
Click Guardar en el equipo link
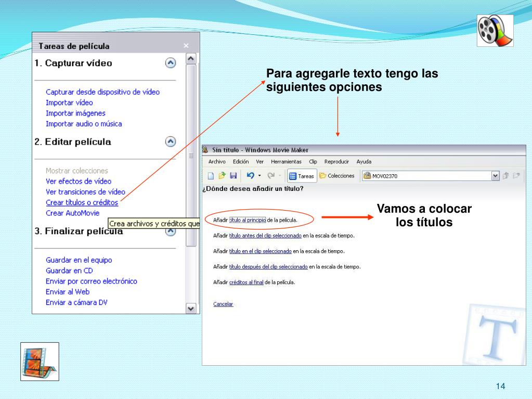point(79,260)
